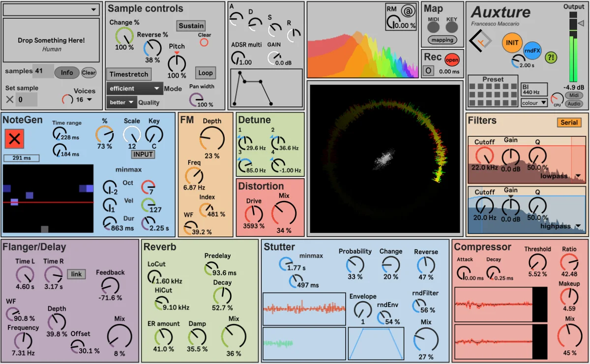The image size is (590, 364).
Task: Click the highpass Cutoff 20.0 Hz knob
Action: click(x=484, y=204)
